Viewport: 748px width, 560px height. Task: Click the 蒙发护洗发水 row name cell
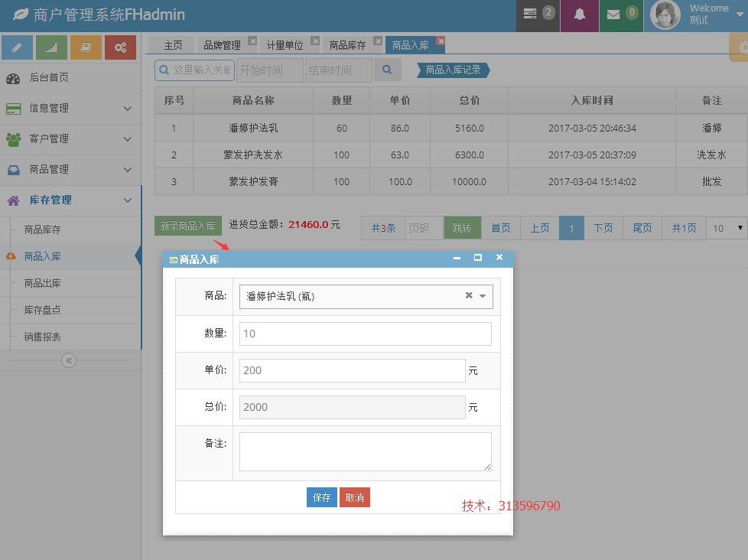point(253,155)
